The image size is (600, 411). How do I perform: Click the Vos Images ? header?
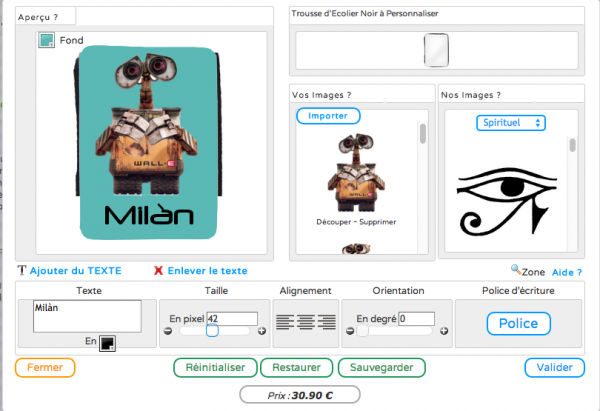click(321, 95)
